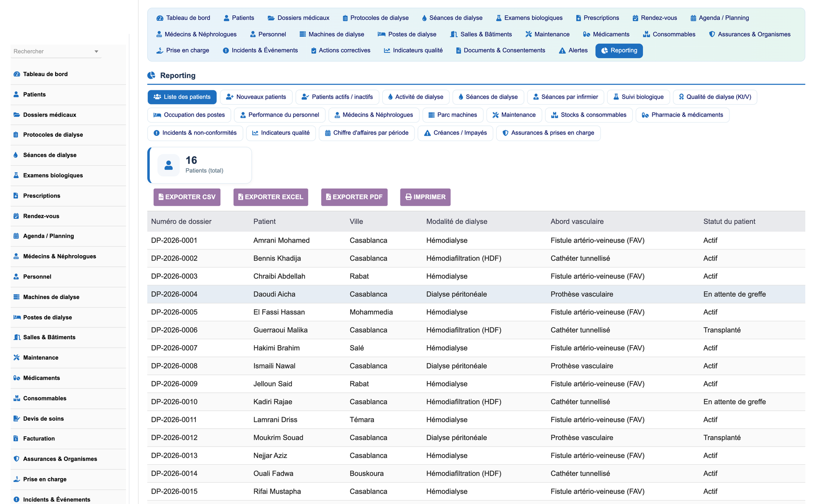Open Dossiers médicaux in top navigation
Image resolution: width=814 pixels, height=504 pixels.
299,18
